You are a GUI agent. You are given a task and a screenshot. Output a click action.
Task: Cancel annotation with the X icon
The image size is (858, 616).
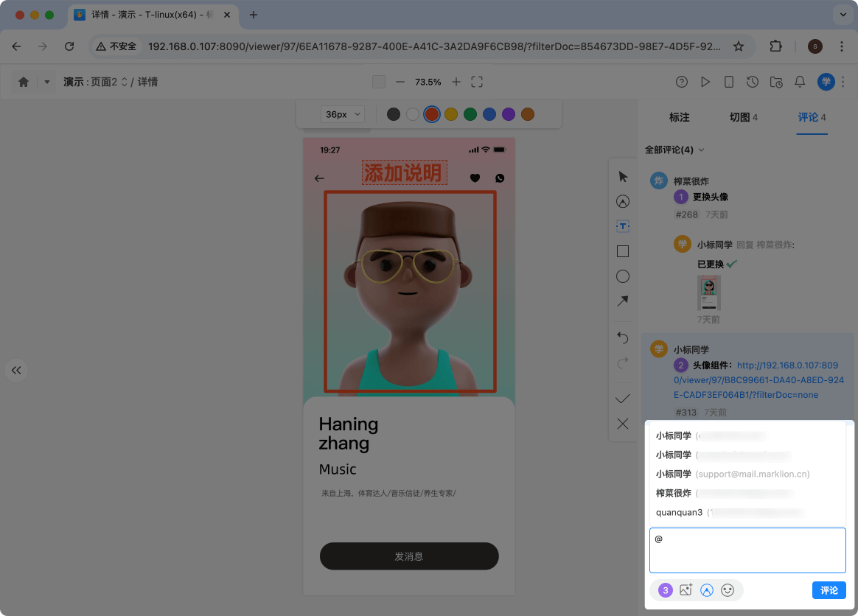tap(622, 424)
